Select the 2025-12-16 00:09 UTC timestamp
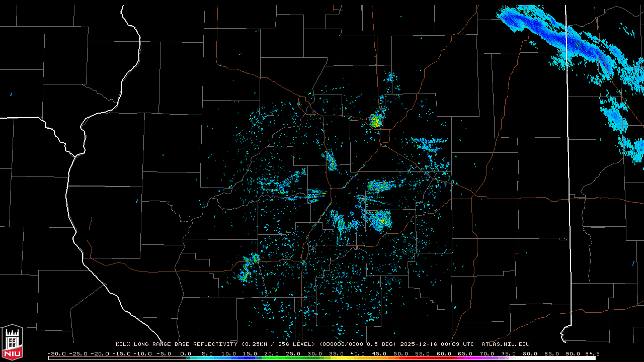 click(437, 344)
